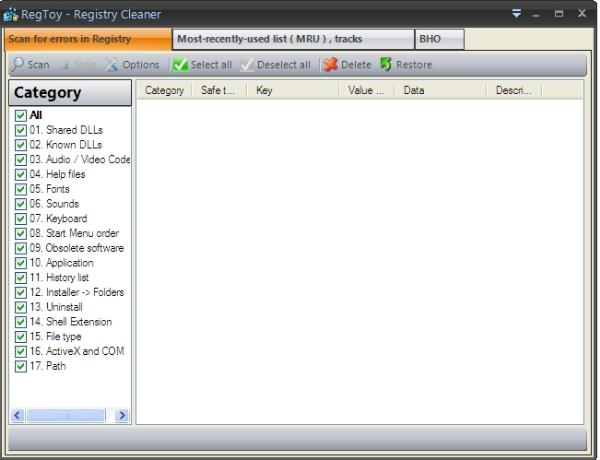This screenshot has height=460, width=600.
Task: Toggle the 08. Start Menu order checkbox
Action: coord(21,233)
